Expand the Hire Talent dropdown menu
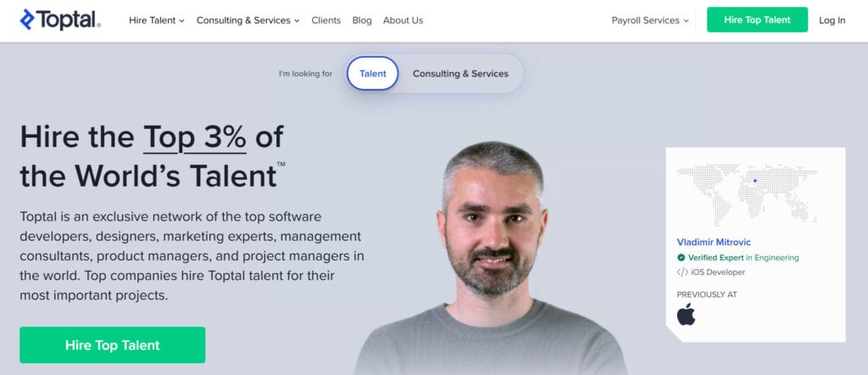This screenshot has width=868, height=375. [x=157, y=20]
